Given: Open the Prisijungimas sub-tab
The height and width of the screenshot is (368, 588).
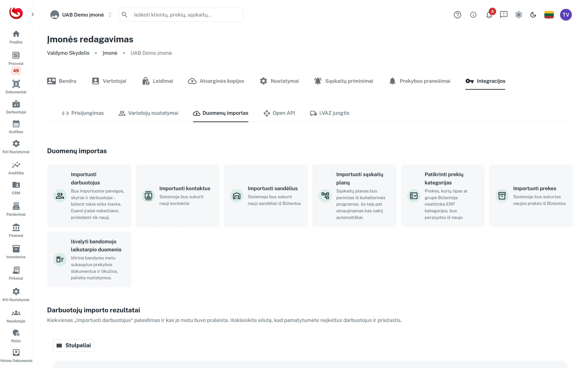Looking at the screenshot, I should (83, 113).
